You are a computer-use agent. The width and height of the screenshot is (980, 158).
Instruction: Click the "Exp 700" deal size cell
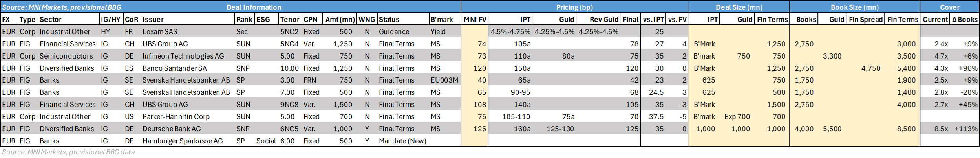coord(737,116)
